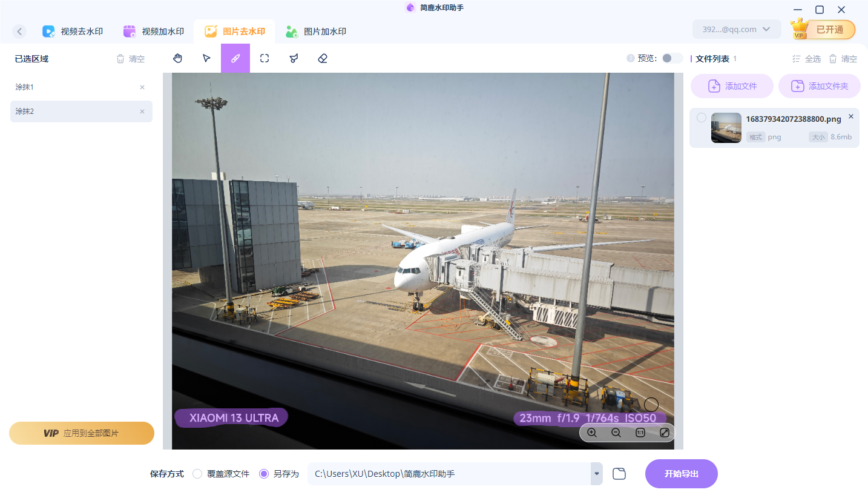Select the lasso selection tool
Viewport: 868px width, 498px height.
[x=294, y=58]
